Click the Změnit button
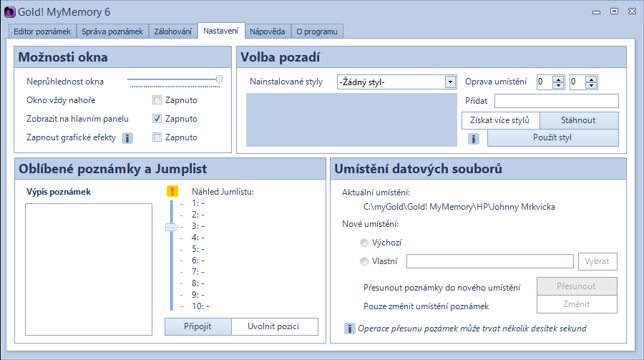Image resolution: width=644 pixels, height=360 pixels. click(576, 304)
